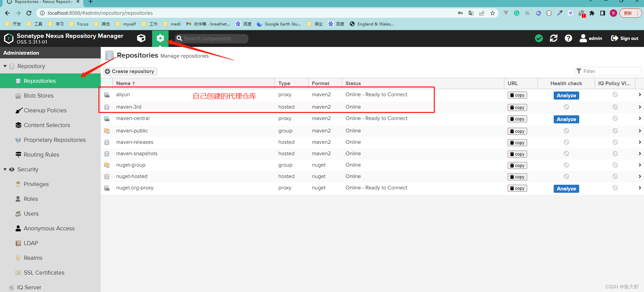Select the maven-releases repository name
644x292 pixels.
(x=135, y=142)
